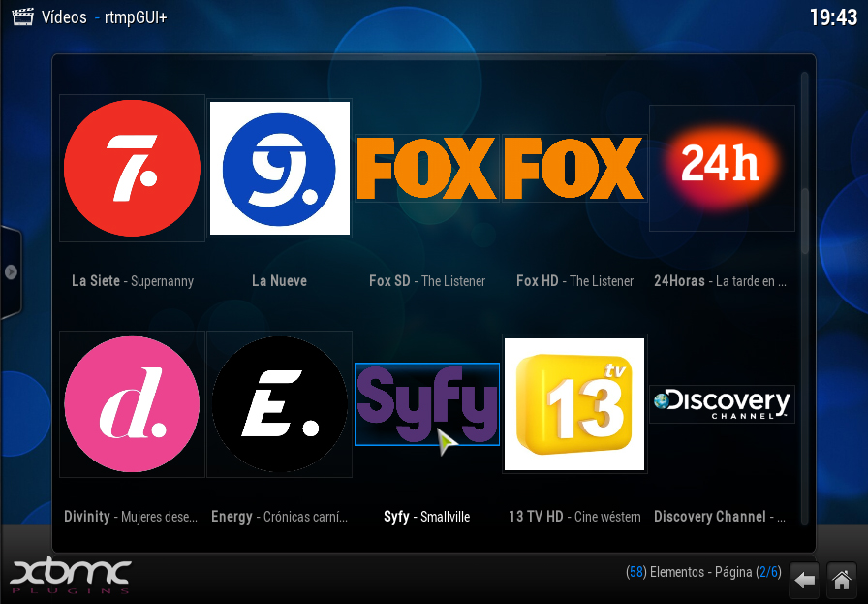Image resolution: width=868 pixels, height=604 pixels.
Task: Click the '13 TV HD - Cine wéstern' label
Action: tap(574, 517)
